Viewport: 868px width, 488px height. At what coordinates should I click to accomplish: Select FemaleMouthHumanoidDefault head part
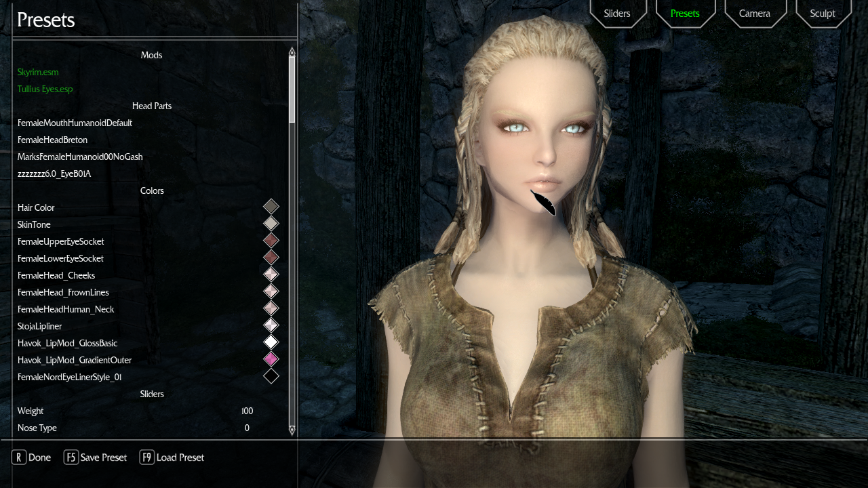point(75,123)
